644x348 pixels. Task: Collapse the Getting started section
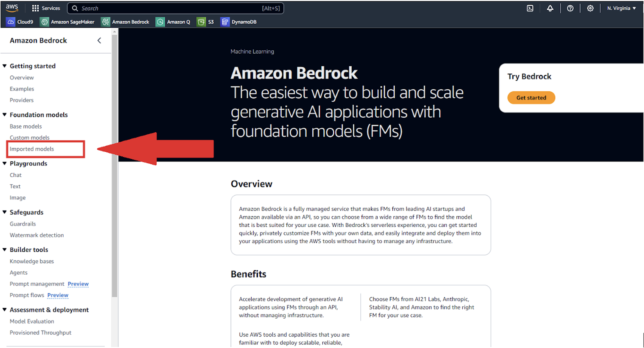coord(5,66)
